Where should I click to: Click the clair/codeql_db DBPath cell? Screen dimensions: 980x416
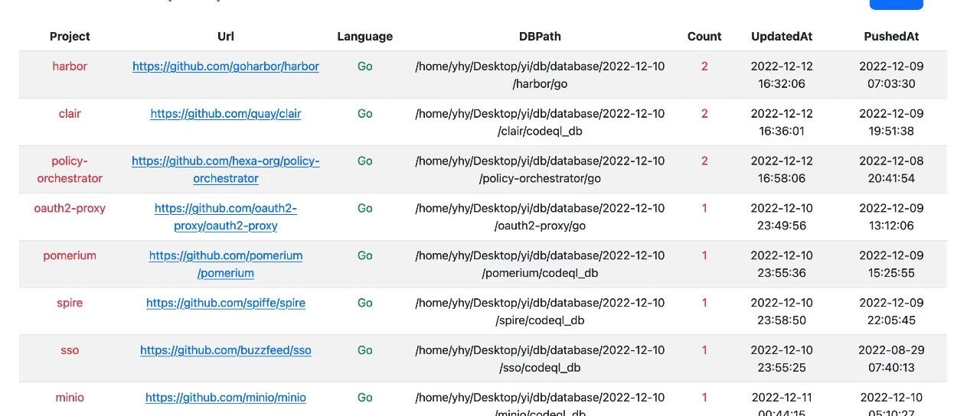540,122
